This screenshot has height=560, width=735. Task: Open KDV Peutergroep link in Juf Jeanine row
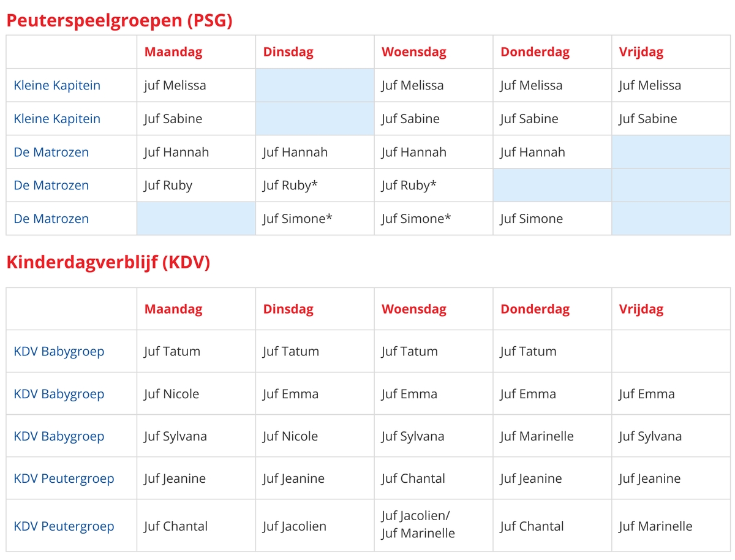tap(64, 479)
